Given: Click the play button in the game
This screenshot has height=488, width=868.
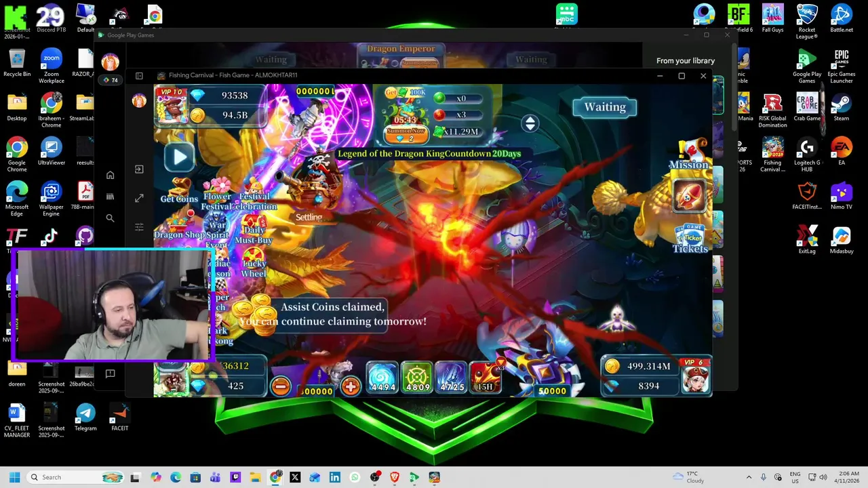Looking at the screenshot, I should 180,157.
